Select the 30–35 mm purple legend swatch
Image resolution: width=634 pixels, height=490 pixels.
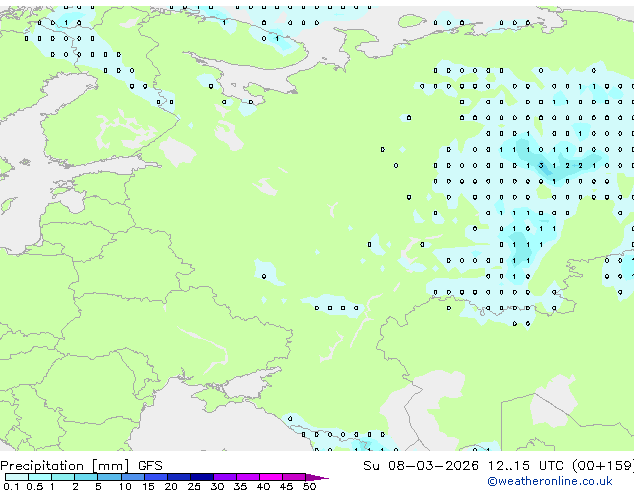(x=225, y=477)
